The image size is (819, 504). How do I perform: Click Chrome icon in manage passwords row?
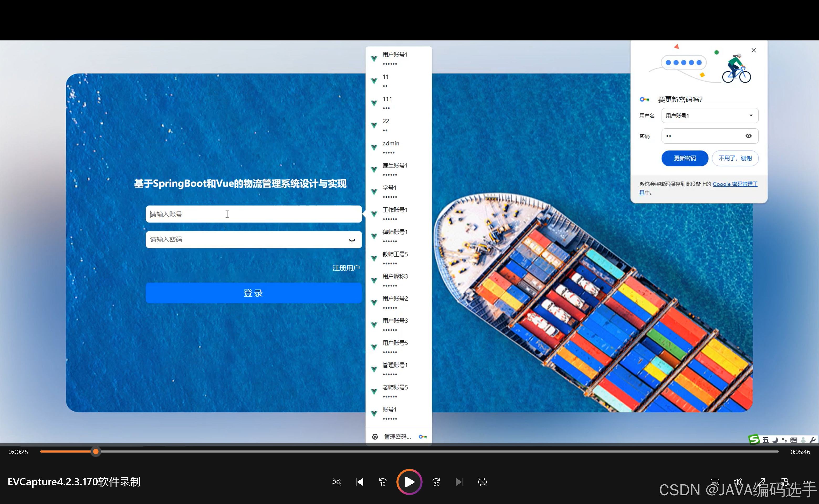pos(375,437)
